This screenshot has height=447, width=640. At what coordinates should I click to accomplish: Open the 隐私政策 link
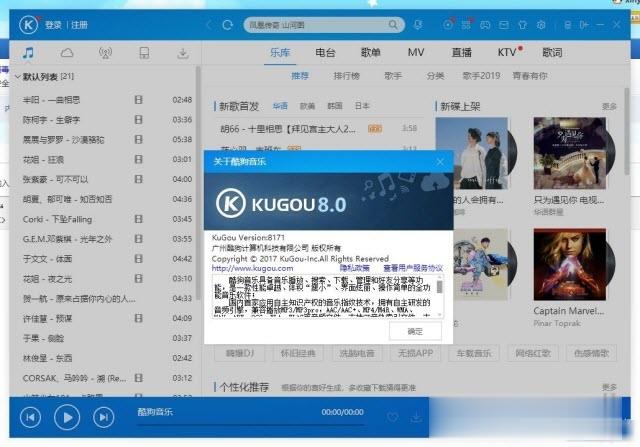pyautogui.click(x=354, y=268)
